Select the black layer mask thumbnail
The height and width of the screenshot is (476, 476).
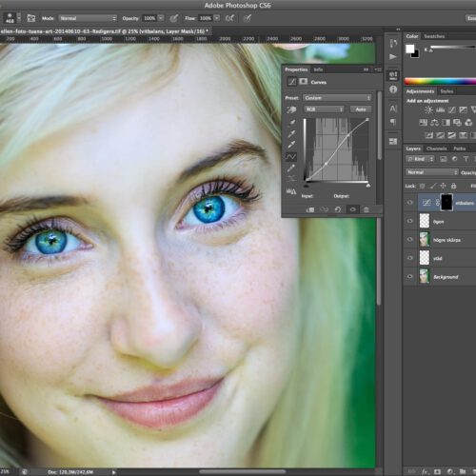pos(446,202)
